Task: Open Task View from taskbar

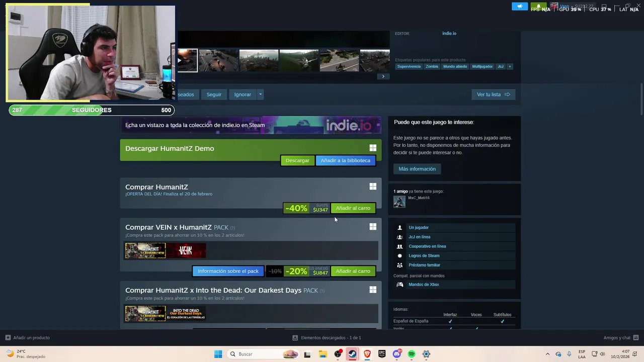Action: point(307,354)
